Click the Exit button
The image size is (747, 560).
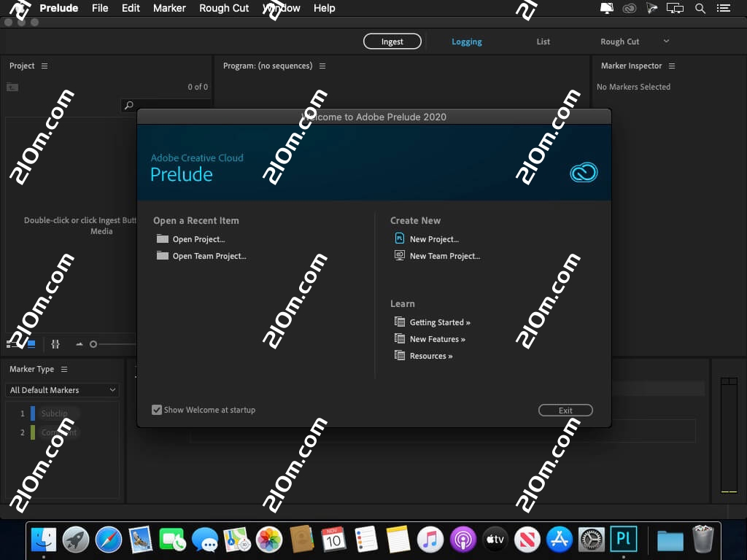click(565, 410)
